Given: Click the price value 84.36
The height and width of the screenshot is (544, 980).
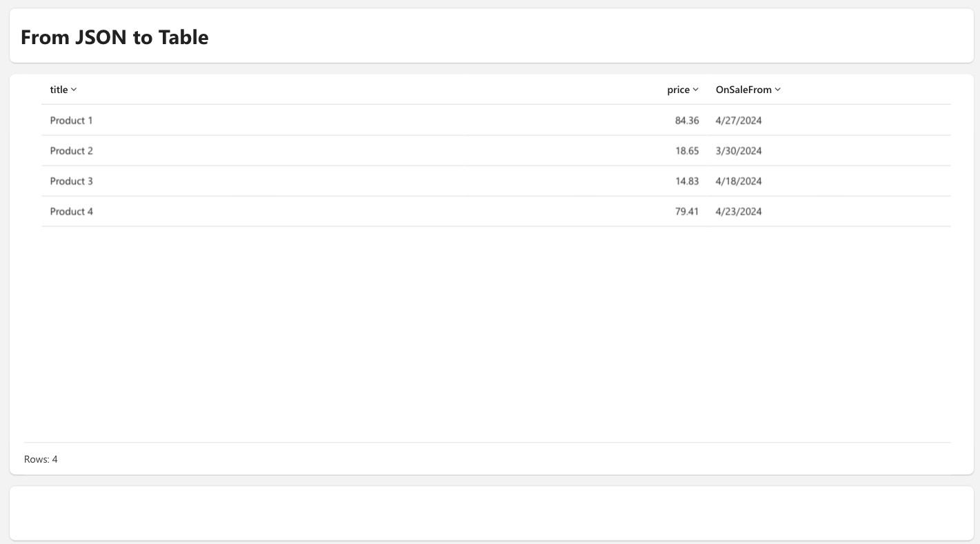Looking at the screenshot, I should pos(687,121).
